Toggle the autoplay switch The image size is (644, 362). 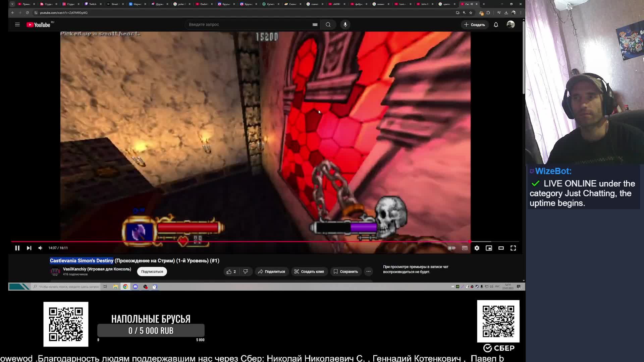[x=452, y=248]
